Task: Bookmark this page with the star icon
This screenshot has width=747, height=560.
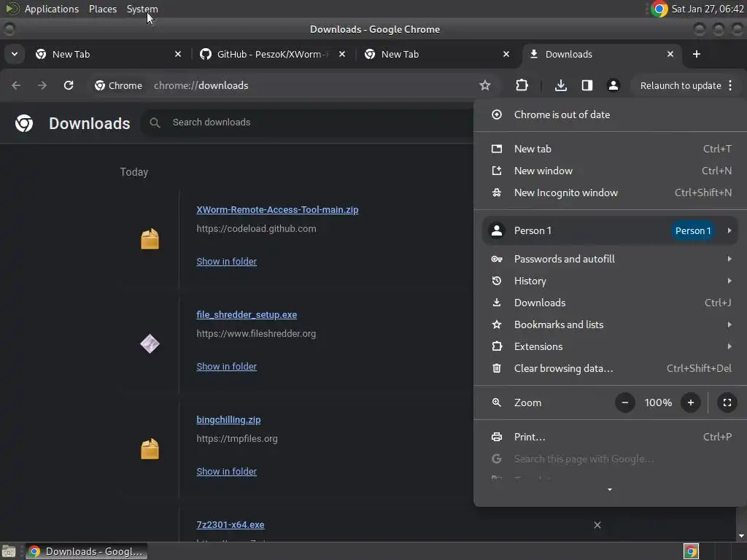Action: click(485, 85)
